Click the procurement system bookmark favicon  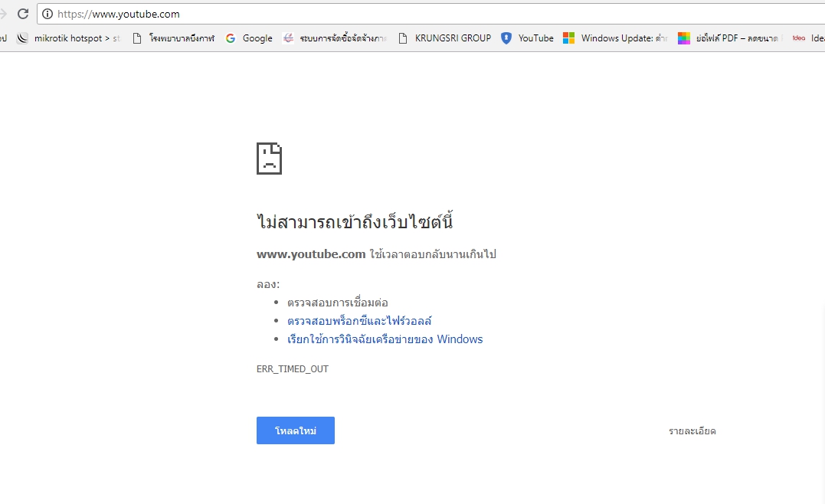click(x=288, y=38)
